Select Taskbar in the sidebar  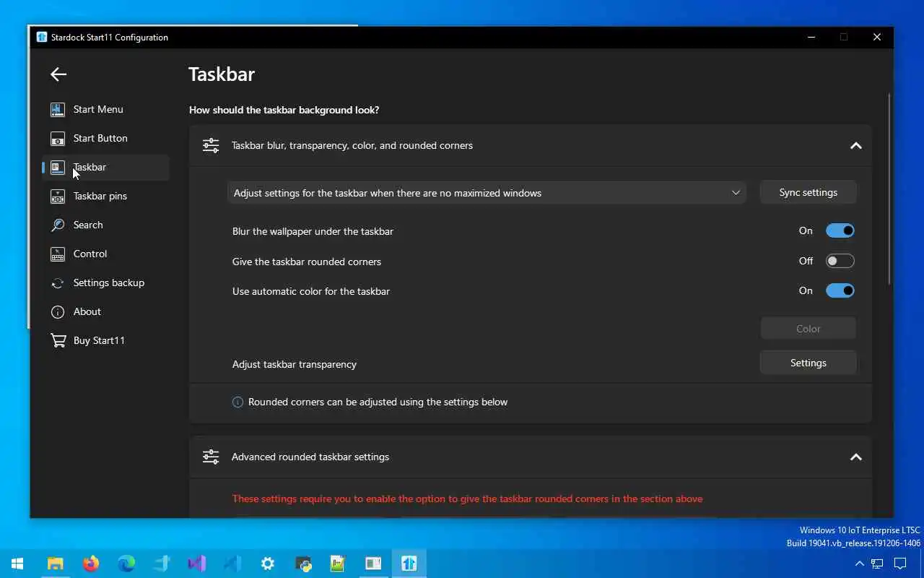(x=106, y=168)
